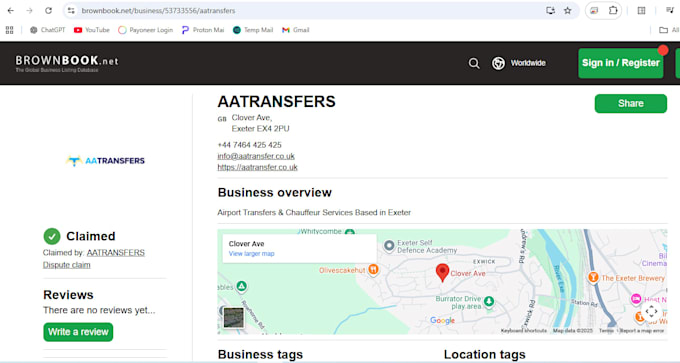The width and height of the screenshot is (680, 363).
Task: Click the red Clover Ave map pin
Action: (442, 273)
